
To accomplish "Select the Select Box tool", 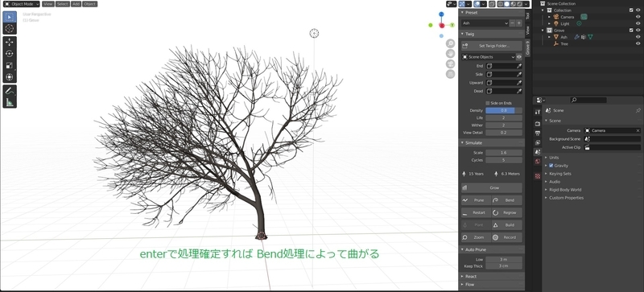I will pyautogui.click(x=10, y=17).
